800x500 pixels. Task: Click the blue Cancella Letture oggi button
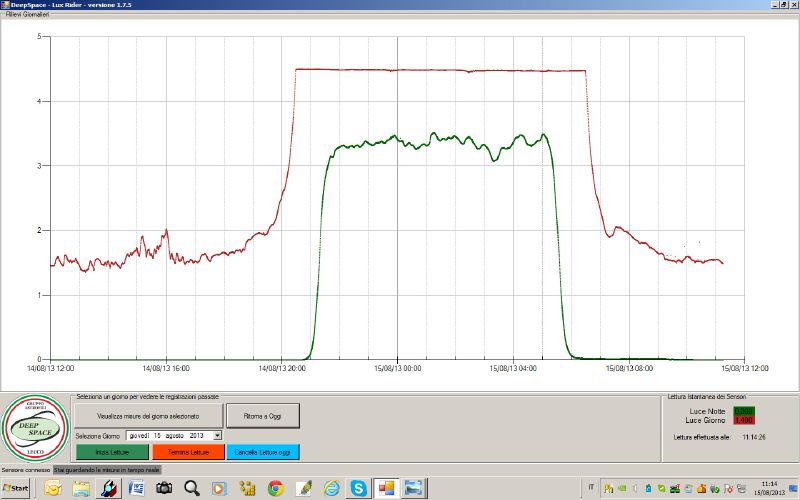263,452
